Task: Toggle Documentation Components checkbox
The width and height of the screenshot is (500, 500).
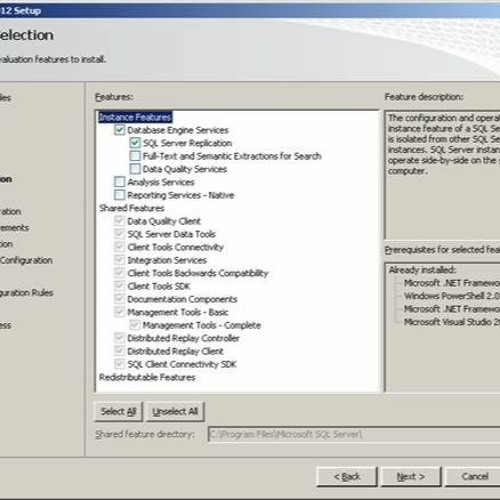Action: (x=119, y=299)
